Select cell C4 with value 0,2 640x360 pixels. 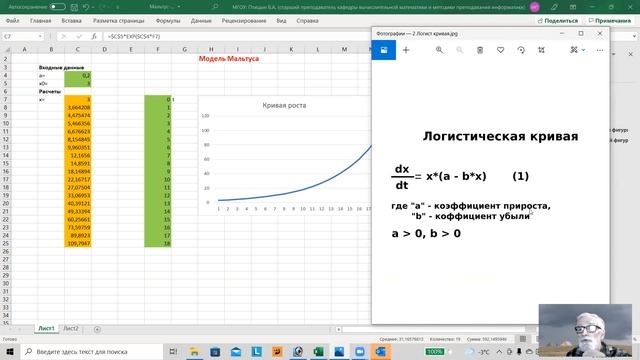(78, 76)
